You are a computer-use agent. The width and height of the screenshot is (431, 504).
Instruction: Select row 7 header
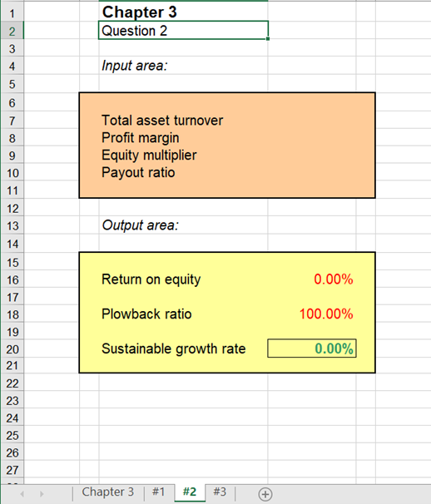pyautogui.click(x=12, y=121)
